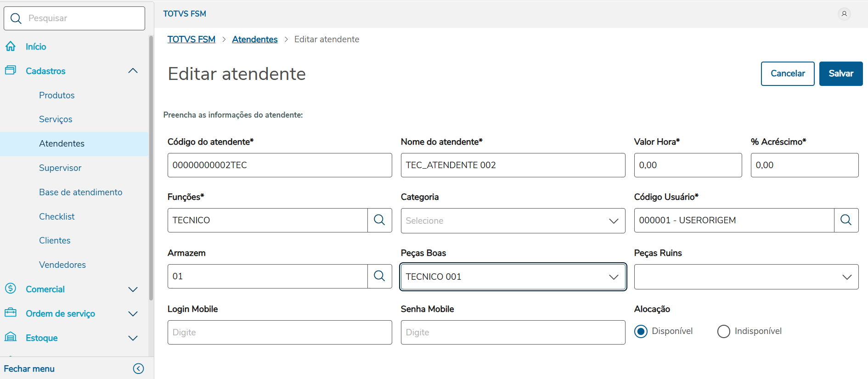The image size is (868, 379).
Task: Click the Estoque warehouse icon
Action: coord(11,337)
